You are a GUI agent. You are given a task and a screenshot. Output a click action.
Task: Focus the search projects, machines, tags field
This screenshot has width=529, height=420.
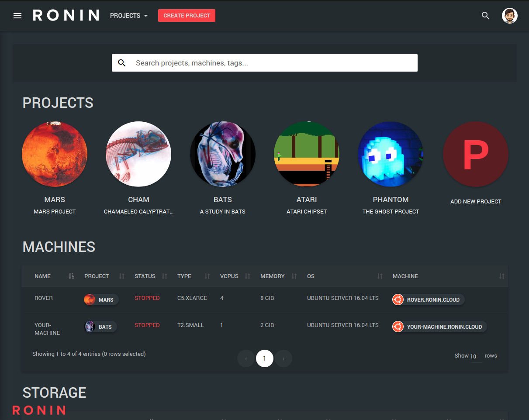tap(265, 63)
